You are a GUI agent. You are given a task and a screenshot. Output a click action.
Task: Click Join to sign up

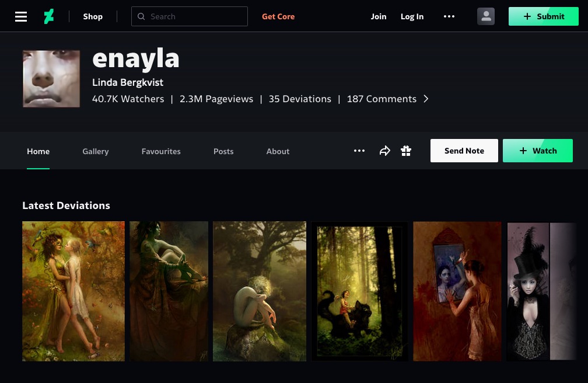379,16
